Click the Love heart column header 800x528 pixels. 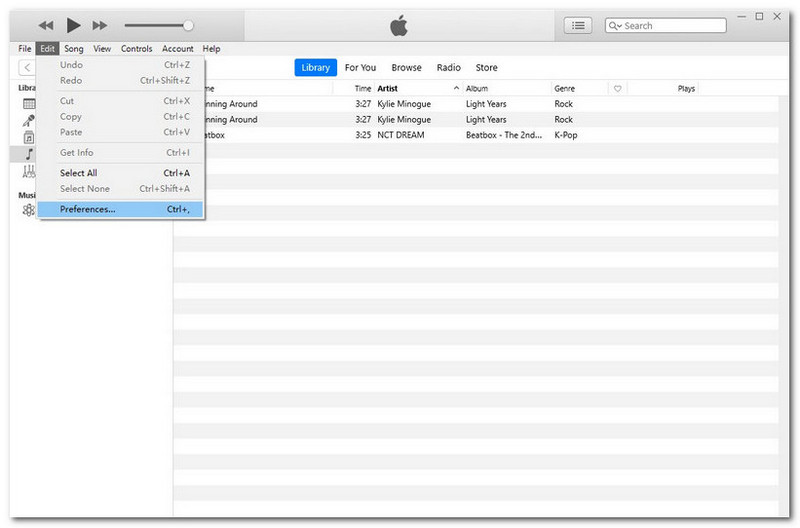pos(617,88)
